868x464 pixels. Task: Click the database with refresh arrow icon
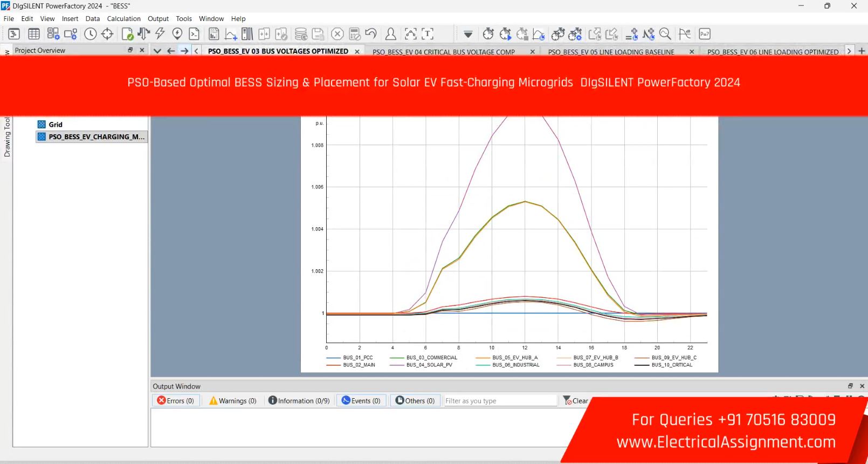(301, 34)
